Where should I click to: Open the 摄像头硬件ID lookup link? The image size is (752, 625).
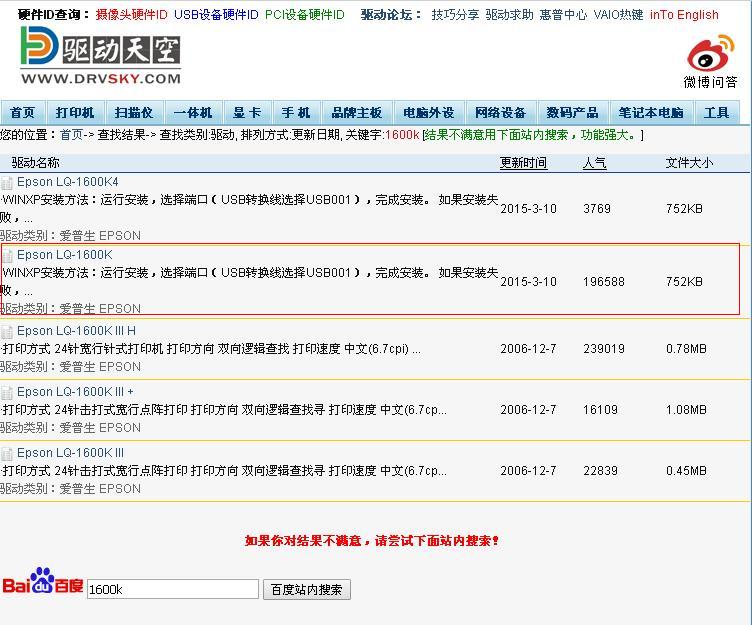(x=131, y=15)
